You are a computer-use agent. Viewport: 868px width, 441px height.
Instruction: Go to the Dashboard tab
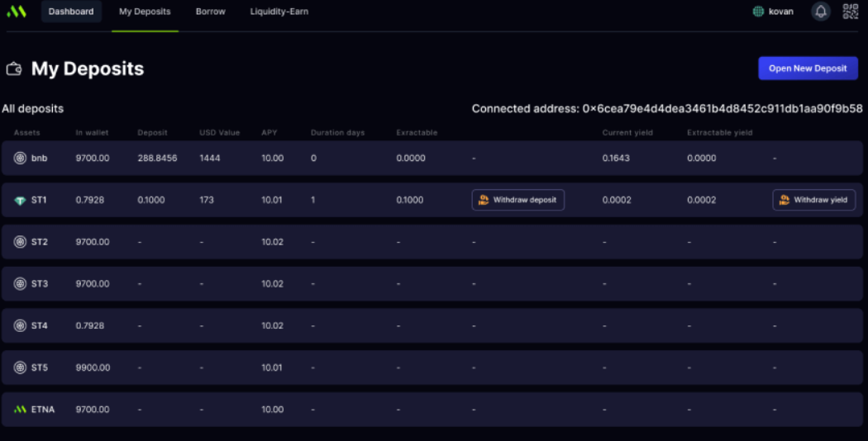click(71, 11)
